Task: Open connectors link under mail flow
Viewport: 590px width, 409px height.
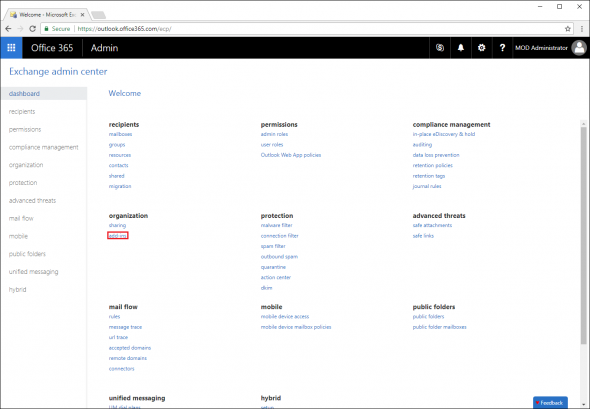Action: (x=122, y=369)
